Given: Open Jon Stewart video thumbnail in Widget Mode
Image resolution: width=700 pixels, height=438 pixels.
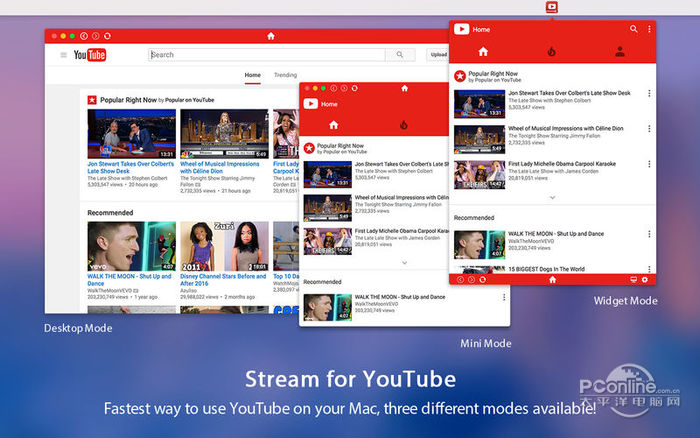Looking at the screenshot, I should point(479,104).
